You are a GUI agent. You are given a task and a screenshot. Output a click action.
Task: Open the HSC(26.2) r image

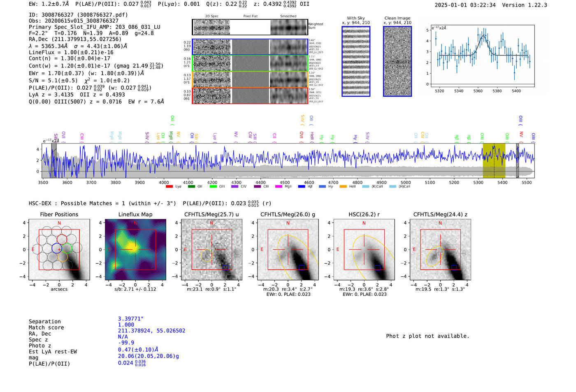364,250
